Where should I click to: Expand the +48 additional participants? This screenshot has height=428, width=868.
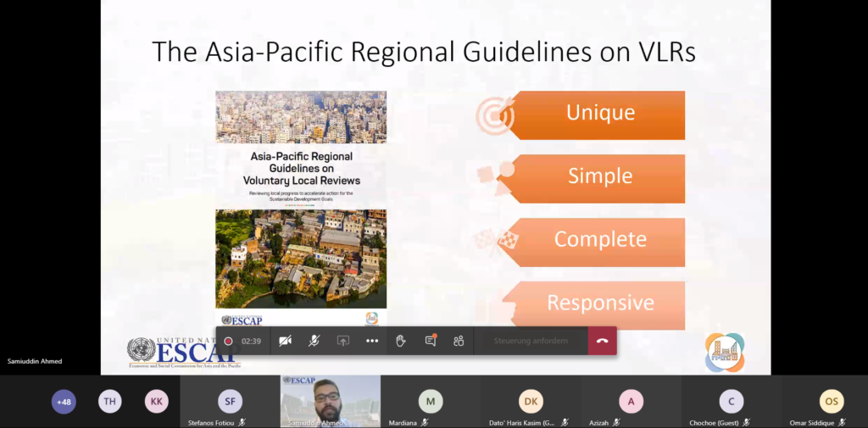point(64,402)
